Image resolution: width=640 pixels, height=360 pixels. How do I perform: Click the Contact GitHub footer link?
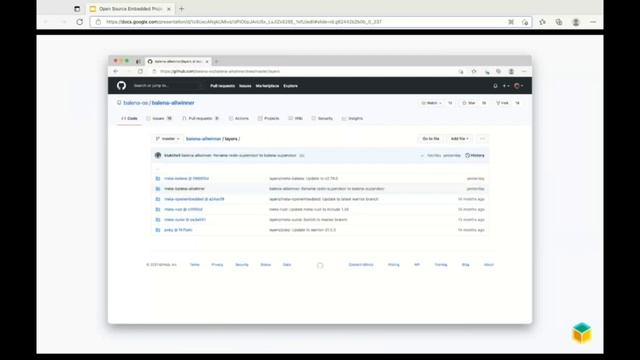pos(361,265)
